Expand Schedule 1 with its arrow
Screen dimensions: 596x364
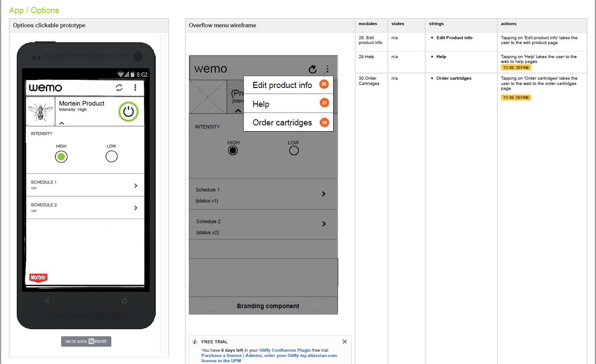(136, 185)
